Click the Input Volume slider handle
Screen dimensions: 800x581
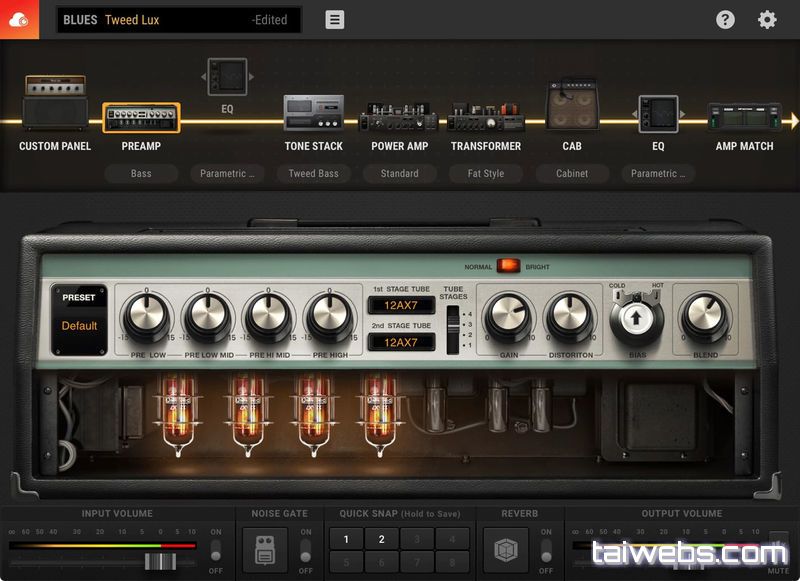point(160,561)
